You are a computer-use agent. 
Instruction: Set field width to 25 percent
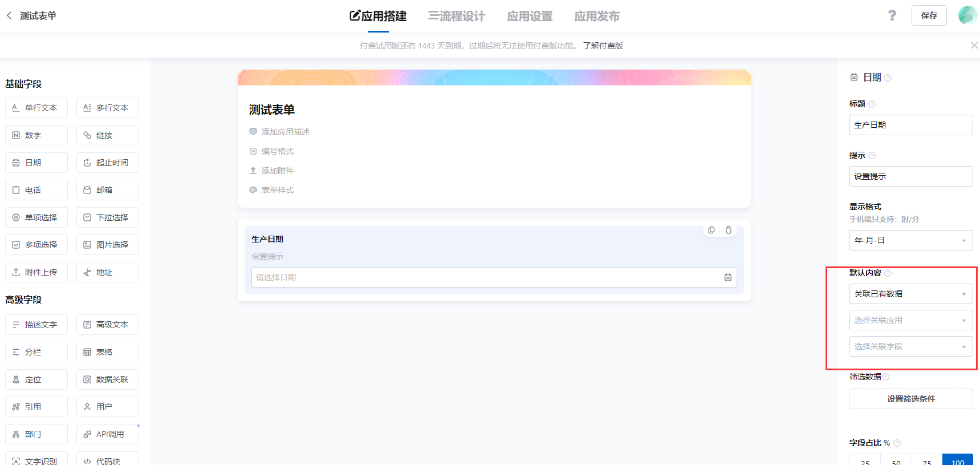(865, 460)
